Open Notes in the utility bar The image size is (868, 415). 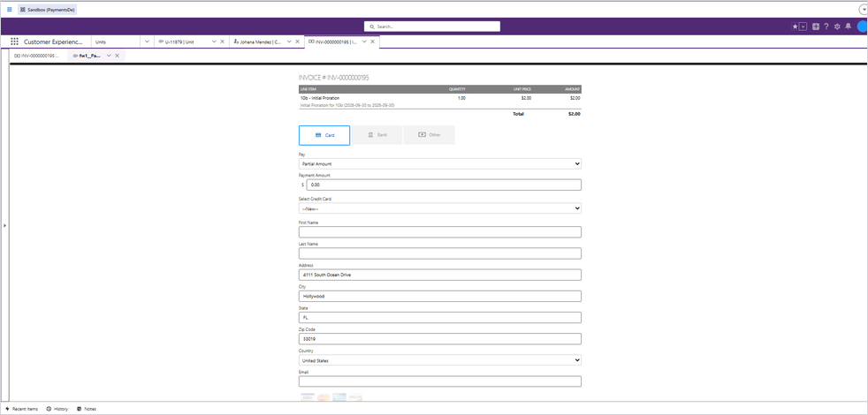87,409
